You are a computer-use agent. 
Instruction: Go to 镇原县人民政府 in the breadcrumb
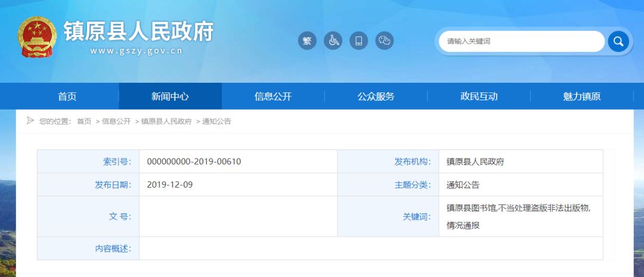click(x=166, y=122)
